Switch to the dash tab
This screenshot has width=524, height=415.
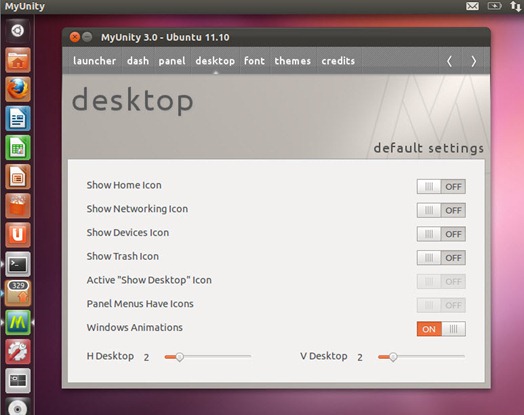138,61
